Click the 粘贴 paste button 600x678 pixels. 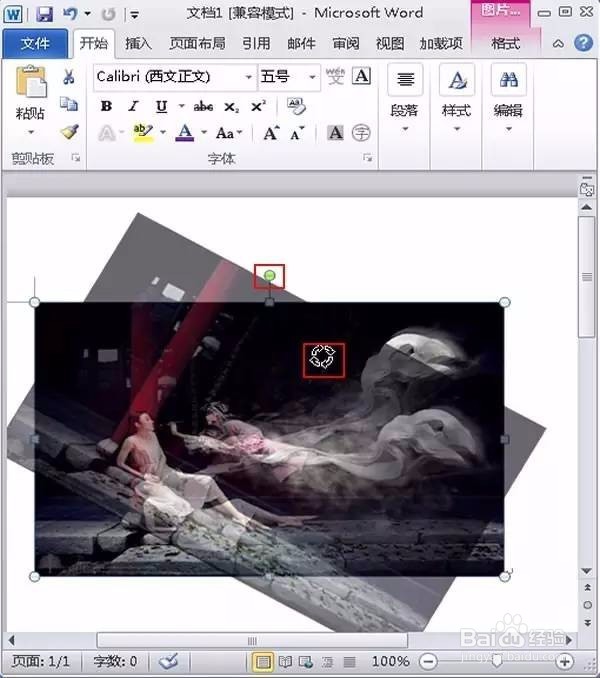click(30, 100)
